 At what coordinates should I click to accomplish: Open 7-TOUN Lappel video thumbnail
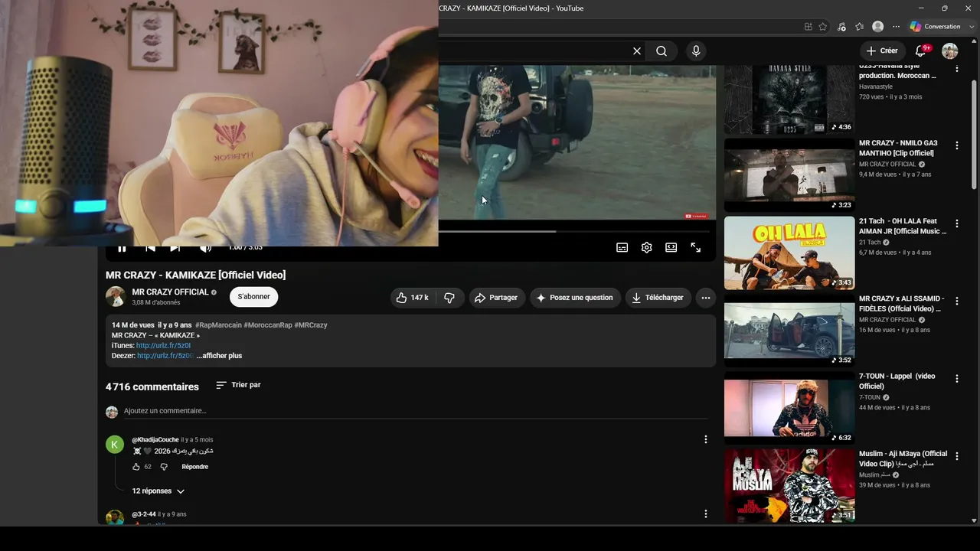point(789,408)
